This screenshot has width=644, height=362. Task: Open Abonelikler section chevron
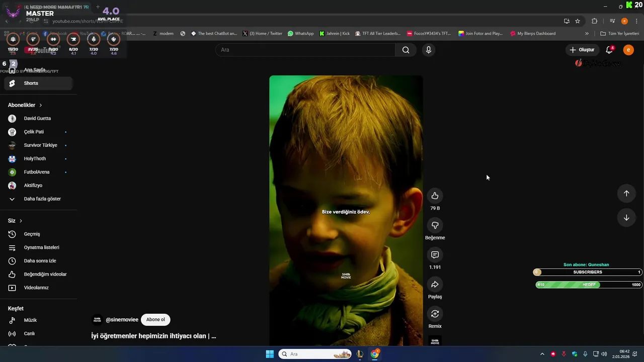click(x=41, y=105)
